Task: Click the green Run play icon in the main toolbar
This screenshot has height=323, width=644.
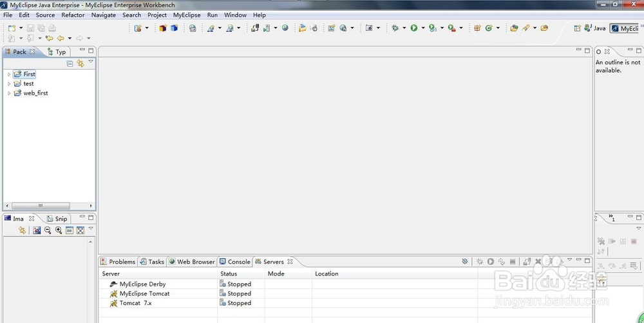Action: [414, 28]
